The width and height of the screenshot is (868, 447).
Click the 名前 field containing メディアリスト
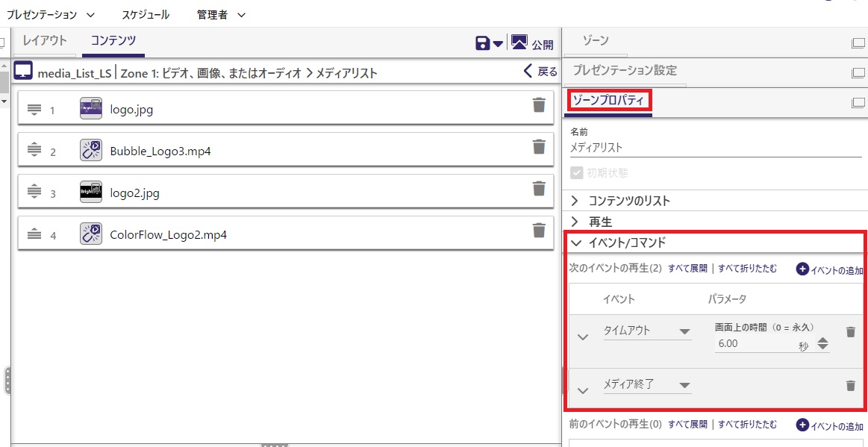[715, 148]
